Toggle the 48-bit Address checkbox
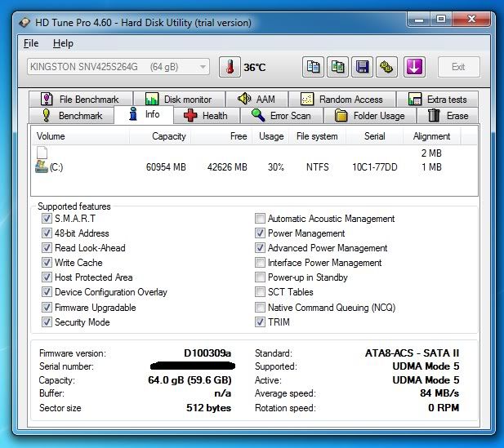This screenshot has width=504, height=448. pos(47,233)
